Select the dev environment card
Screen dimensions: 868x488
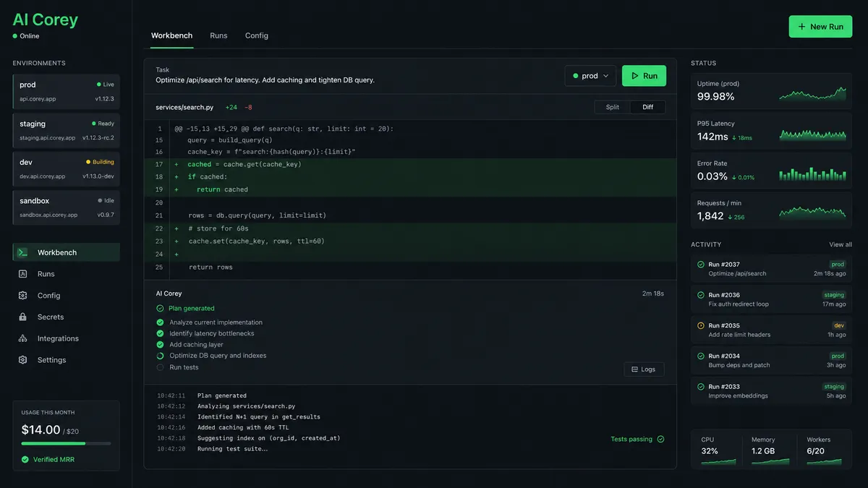[x=67, y=168]
